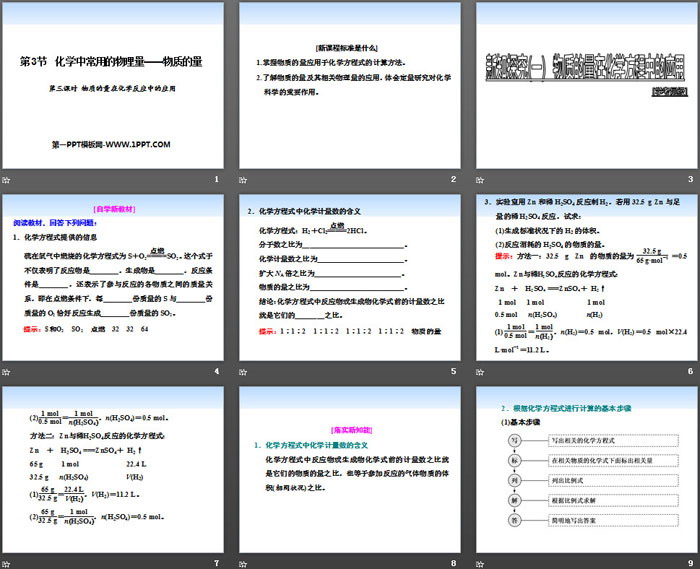The height and width of the screenshot is (569, 700).
Task: Select slide 9 with the steps flowchart
Action: 586,470
